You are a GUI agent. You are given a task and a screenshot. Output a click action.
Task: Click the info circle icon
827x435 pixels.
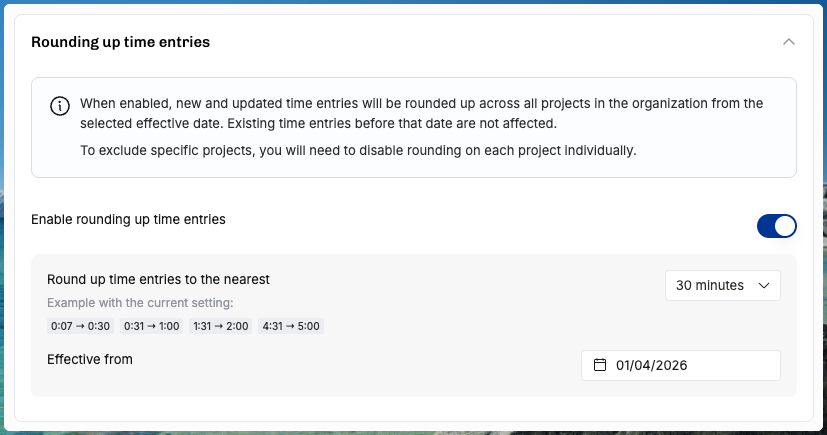click(x=60, y=106)
